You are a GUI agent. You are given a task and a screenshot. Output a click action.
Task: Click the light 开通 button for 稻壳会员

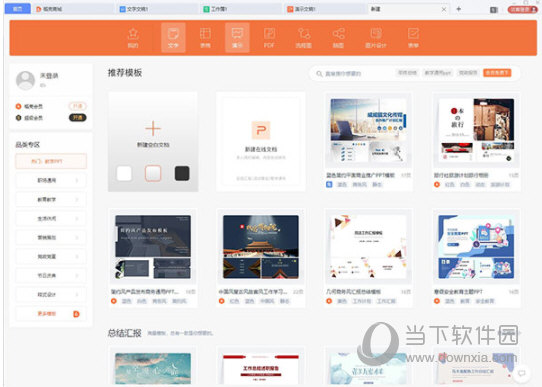(77, 106)
